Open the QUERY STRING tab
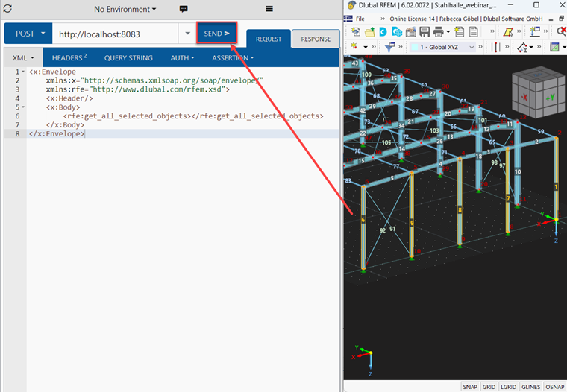The image size is (567, 392). tap(128, 58)
